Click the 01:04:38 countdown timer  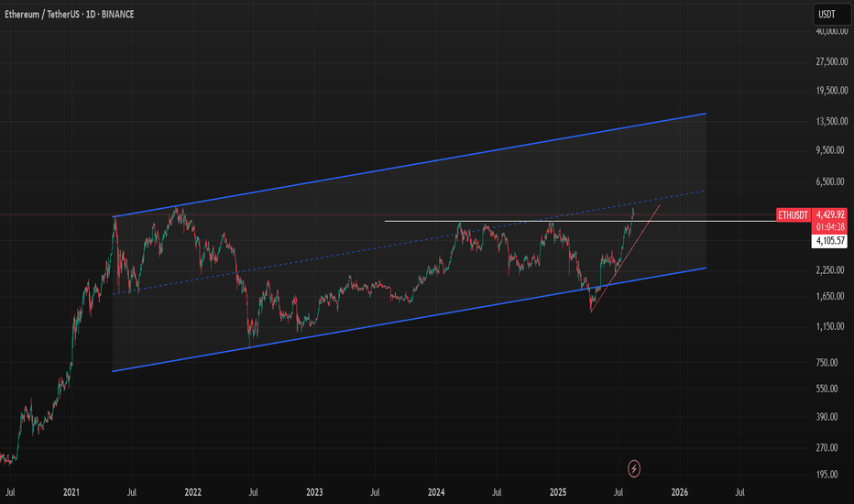(x=830, y=228)
